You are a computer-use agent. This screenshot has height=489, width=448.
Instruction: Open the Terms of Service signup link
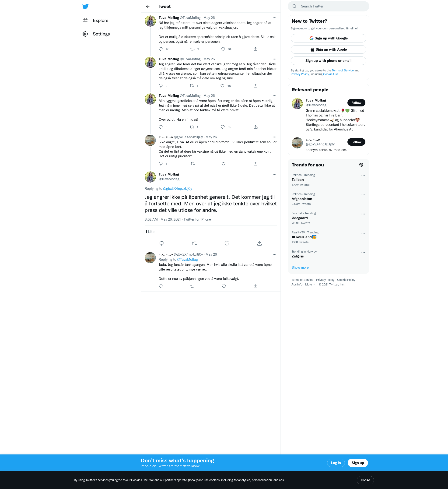[x=343, y=70]
